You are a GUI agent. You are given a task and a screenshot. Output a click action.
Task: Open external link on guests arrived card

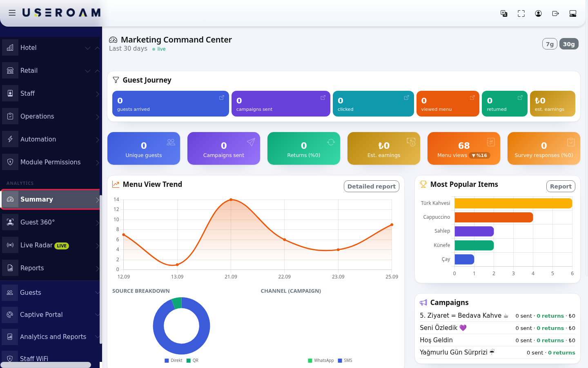(222, 98)
